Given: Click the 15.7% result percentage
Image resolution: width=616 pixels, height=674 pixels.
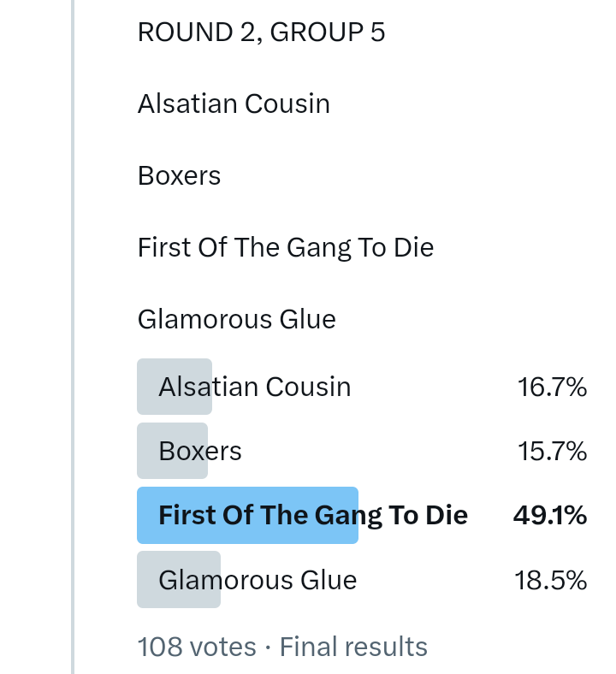Looking at the screenshot, I should coord(552,451).
